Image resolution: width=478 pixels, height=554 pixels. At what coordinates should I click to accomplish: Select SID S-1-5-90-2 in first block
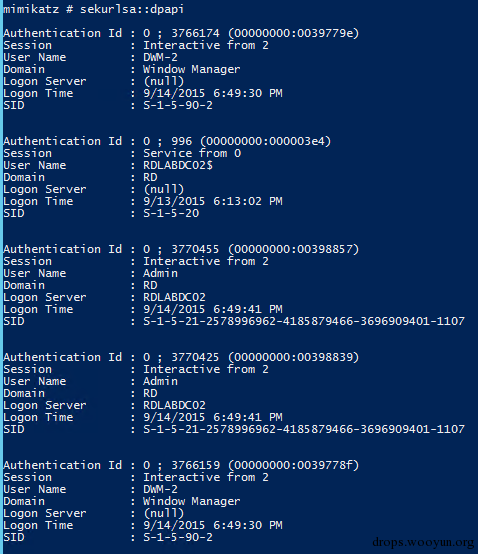[x=178, y=105]
